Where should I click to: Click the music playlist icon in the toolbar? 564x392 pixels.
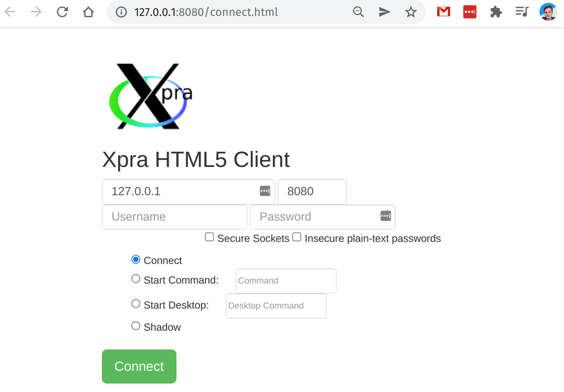[522, 12]
